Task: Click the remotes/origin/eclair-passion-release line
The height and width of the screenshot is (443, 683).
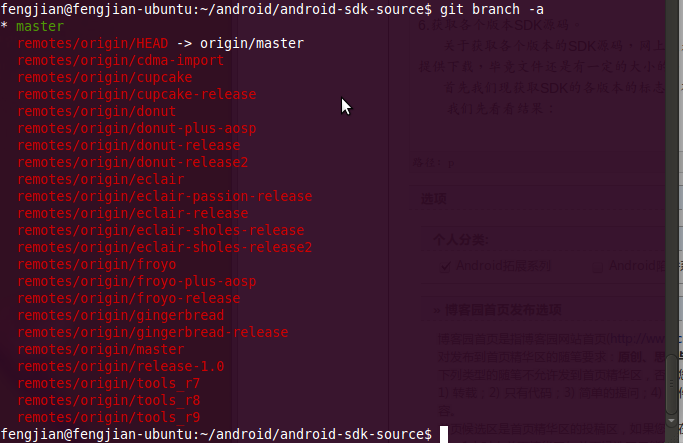Action: [165, 196]
